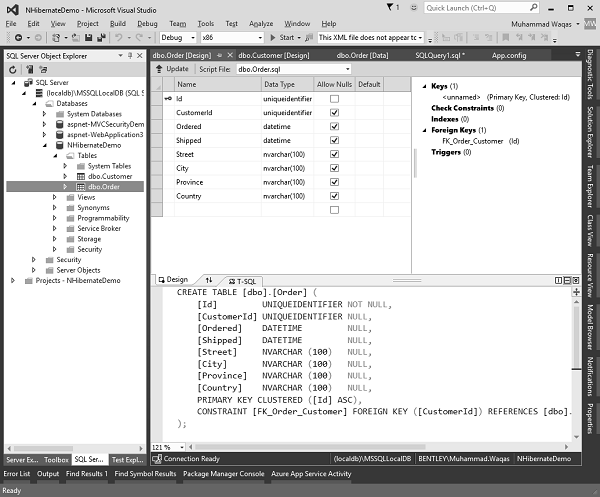Screen dimensions: 600x497
Task: Click the Connection Ready status icon
Action: coord(156,457)
